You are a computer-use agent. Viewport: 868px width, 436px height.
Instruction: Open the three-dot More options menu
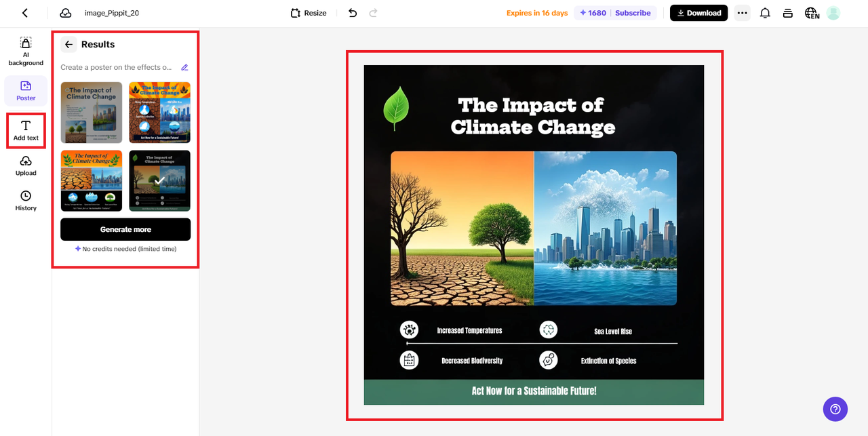[742, 12]
